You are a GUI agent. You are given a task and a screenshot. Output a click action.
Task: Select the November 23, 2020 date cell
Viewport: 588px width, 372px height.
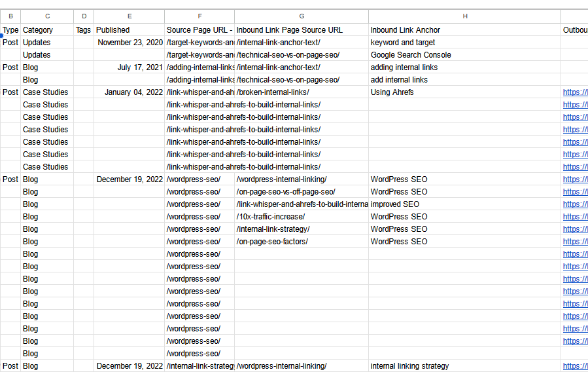pos(130,43)
